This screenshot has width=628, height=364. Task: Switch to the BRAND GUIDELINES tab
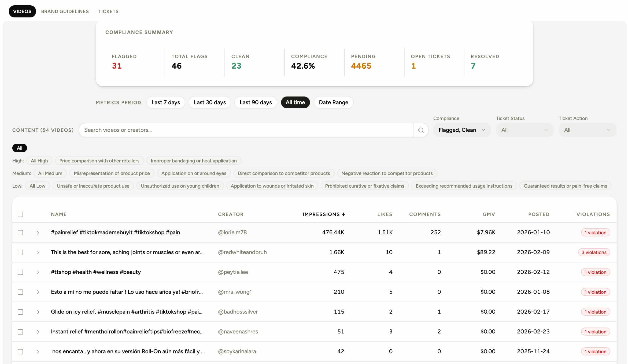(65, 11)
